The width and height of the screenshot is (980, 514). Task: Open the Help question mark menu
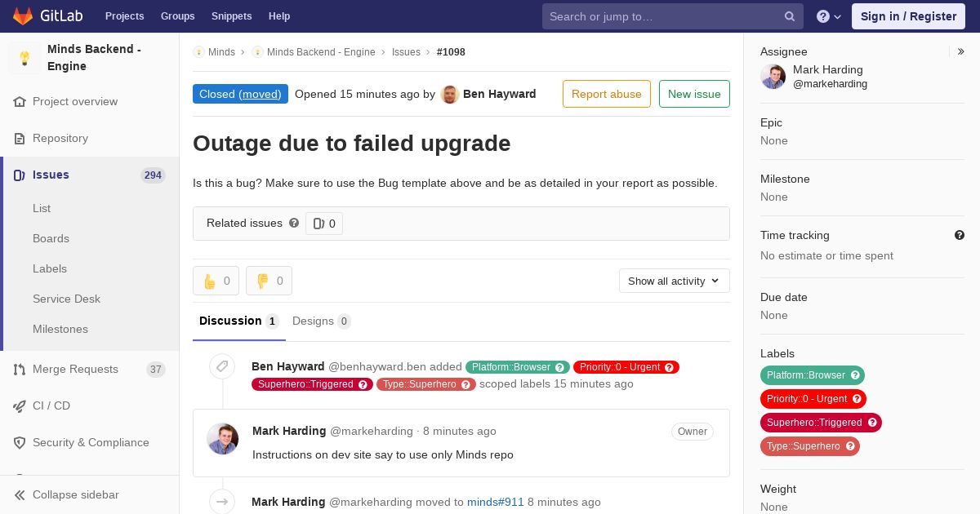(x=829, y=16)
